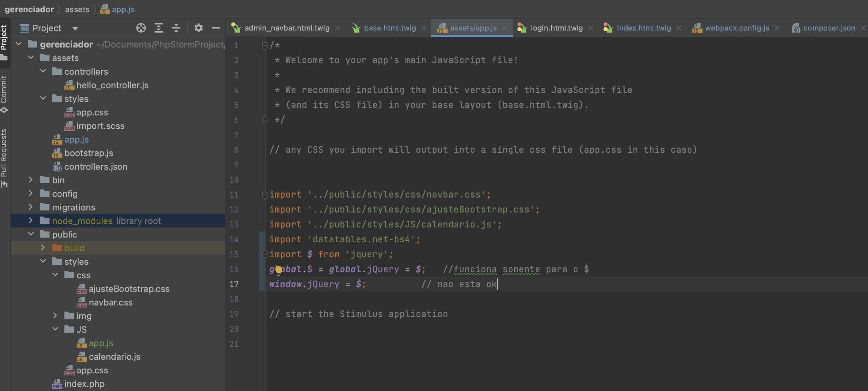Click line number 17 in the gutter

pos(234,284)
